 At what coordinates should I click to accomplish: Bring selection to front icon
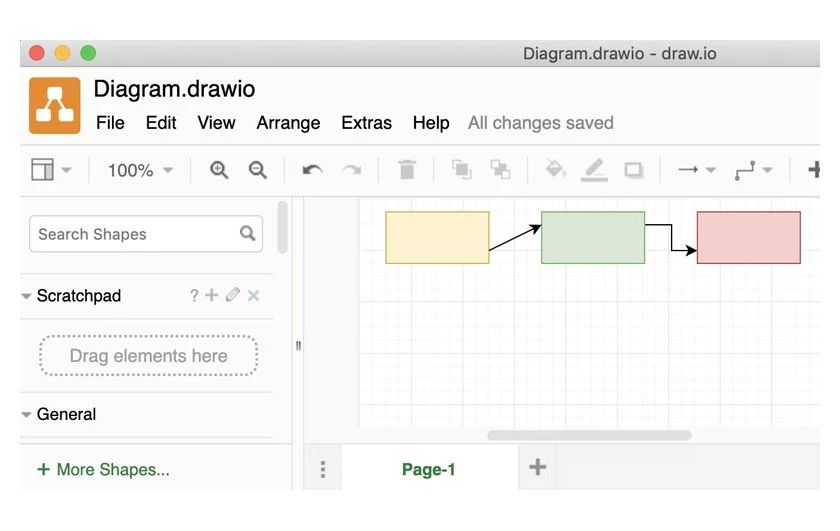pyautogui.click(x=461, y=169)
